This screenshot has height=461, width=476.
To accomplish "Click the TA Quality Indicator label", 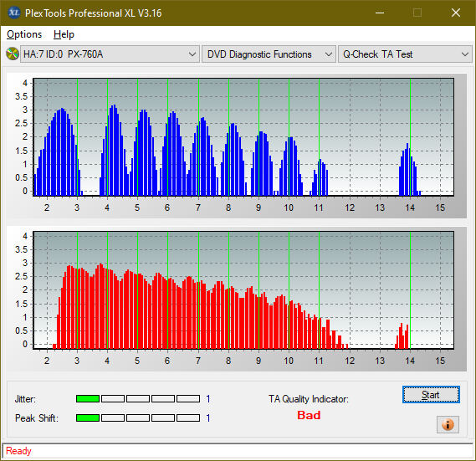I will (309, 399).
